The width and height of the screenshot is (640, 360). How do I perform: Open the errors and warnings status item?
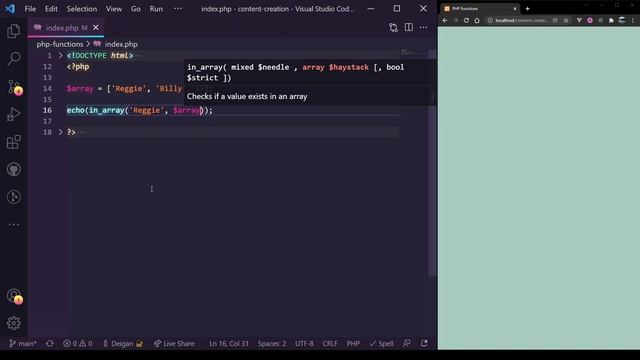pyautogui.click(x=78, y=344)
